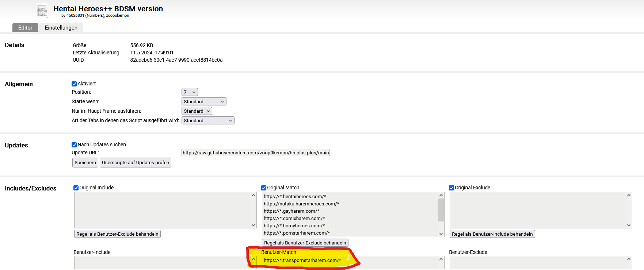Click into the Update URL field
Screen dimensions: 644x270
click(255, 153)
